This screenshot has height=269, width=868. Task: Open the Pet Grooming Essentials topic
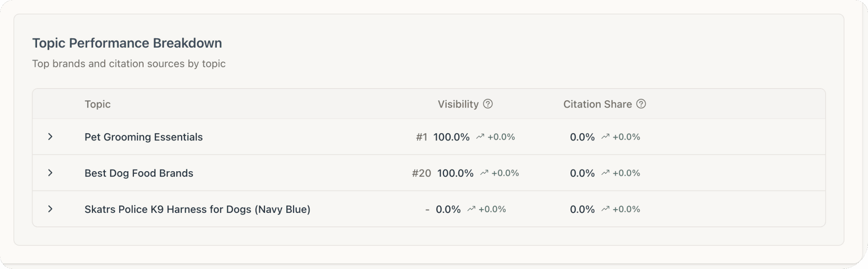144,137
